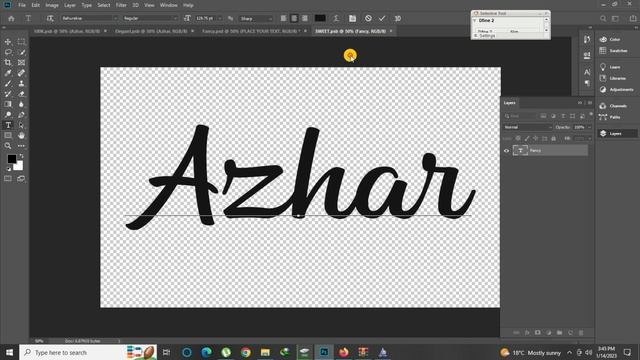Screen dimensions: 640x360
Task: Click the 3D button in options bar
Action: [x=398, y=18]
